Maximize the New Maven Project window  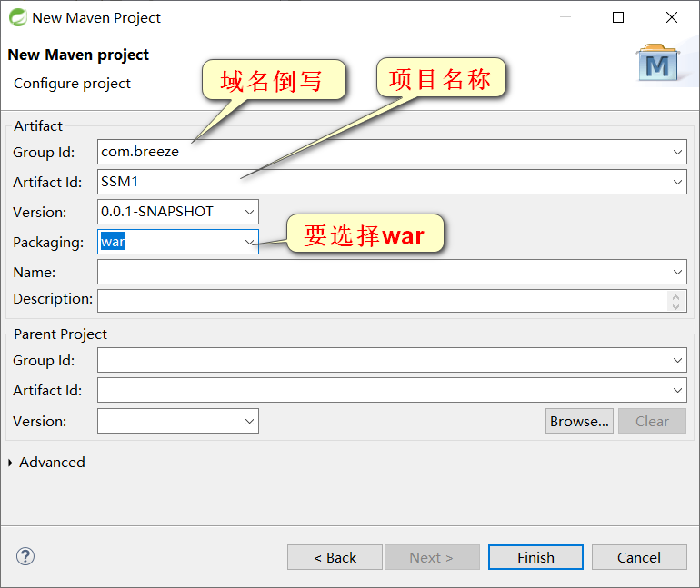pos(618,17)
